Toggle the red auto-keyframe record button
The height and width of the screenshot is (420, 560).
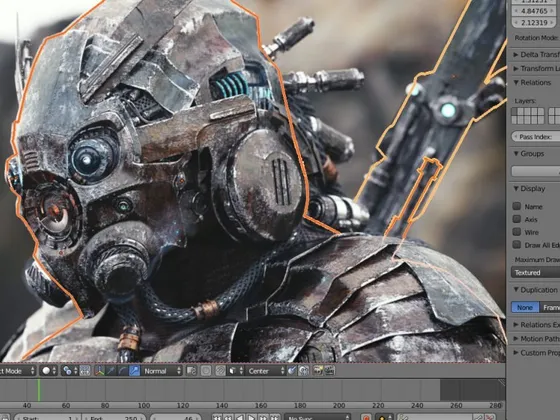coord(366,418)
